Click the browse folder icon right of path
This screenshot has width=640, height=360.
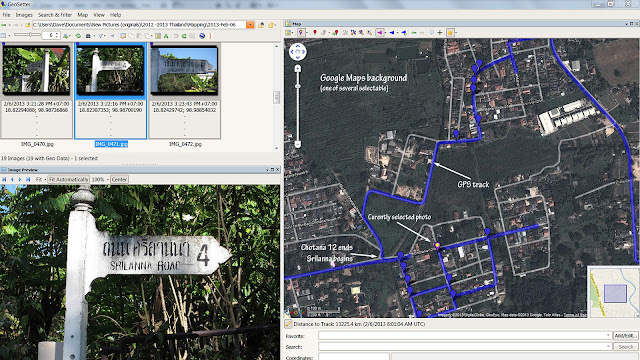[x=261, y=25]
